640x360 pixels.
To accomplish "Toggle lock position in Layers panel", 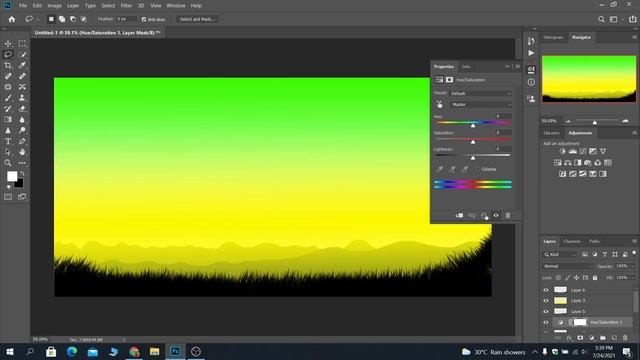I will [576, 278].
